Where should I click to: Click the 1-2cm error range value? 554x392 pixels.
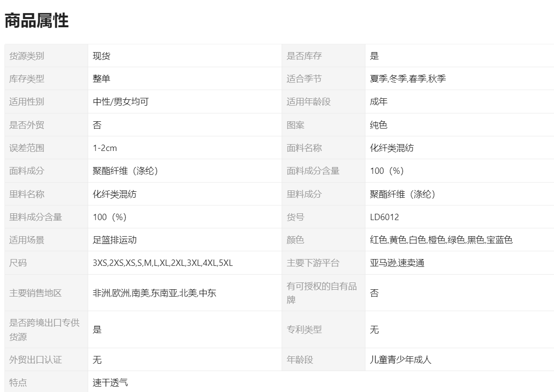click(x=105, y=148)
